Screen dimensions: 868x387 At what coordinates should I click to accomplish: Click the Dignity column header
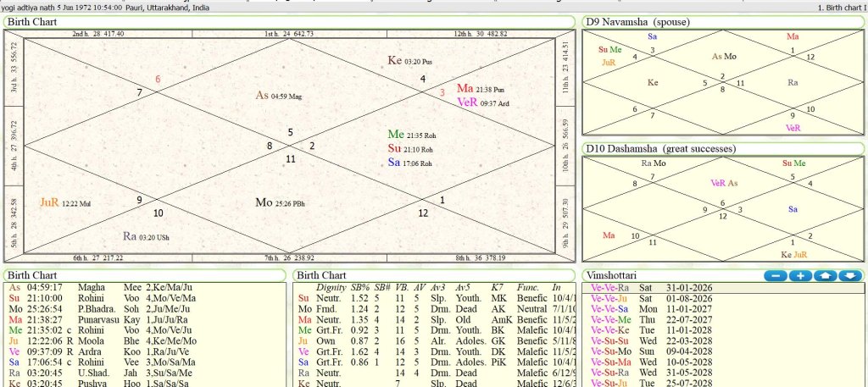point(331,288)
